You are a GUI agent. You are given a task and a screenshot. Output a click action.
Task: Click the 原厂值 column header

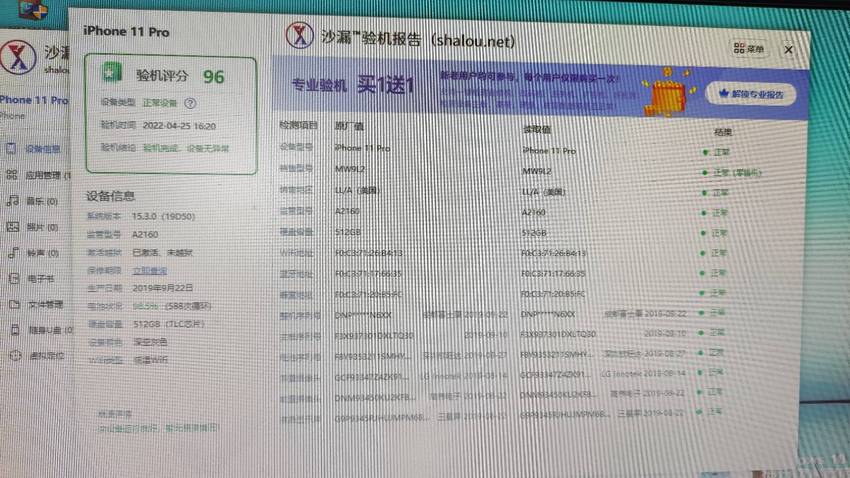click(x=349, y=126)
